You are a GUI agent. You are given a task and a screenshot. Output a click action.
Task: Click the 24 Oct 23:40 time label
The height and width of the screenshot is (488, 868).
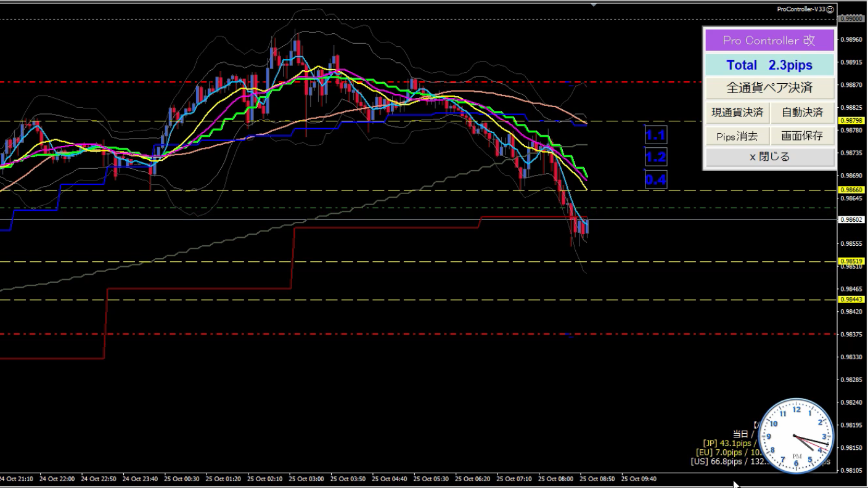(x=140, y=479)
